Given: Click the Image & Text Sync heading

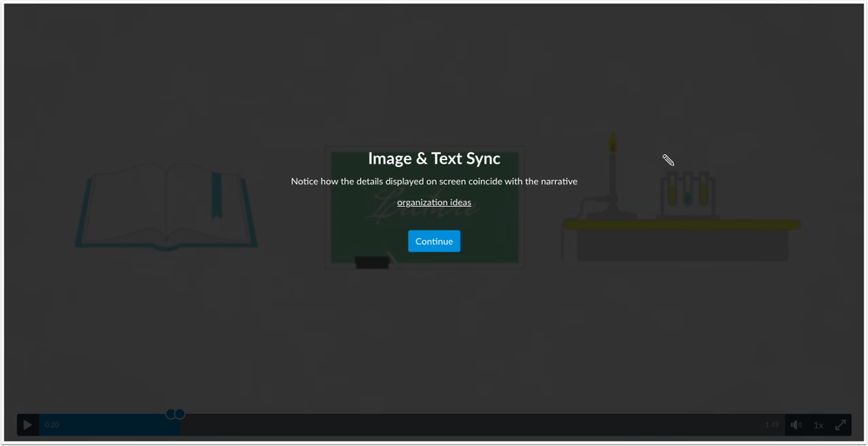Looking at the screenshot, I should (434, 159).
